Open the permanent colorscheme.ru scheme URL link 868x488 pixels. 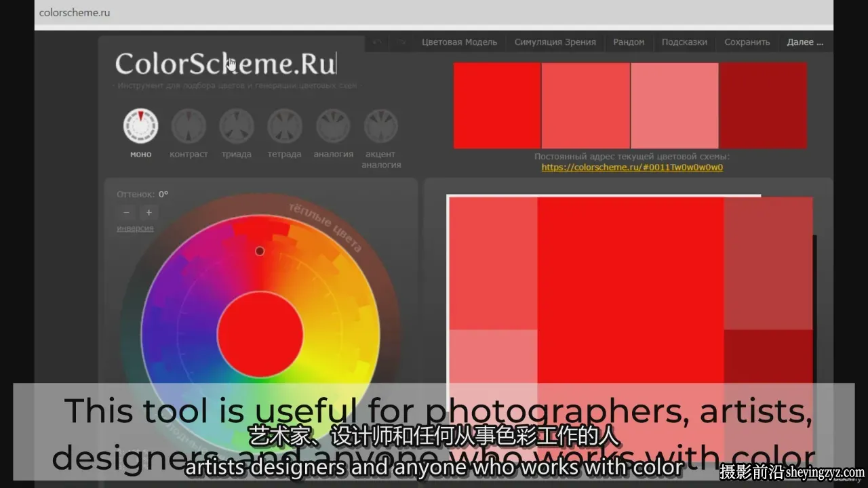pos(632,167)
